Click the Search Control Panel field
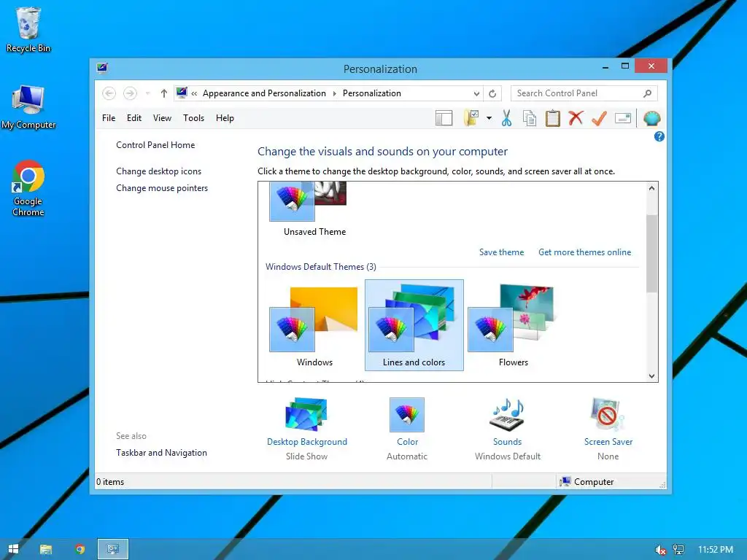The height and width of the screenshot is (560, 747). [584, 93]
